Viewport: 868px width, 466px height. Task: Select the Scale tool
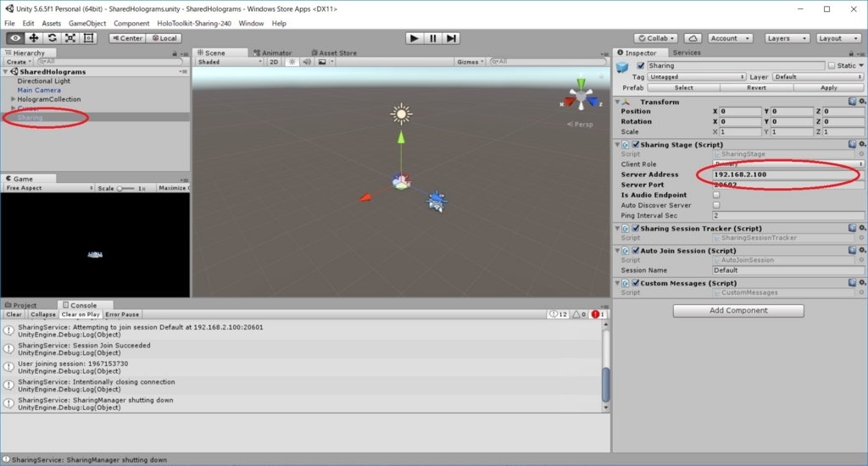point(70,38)
